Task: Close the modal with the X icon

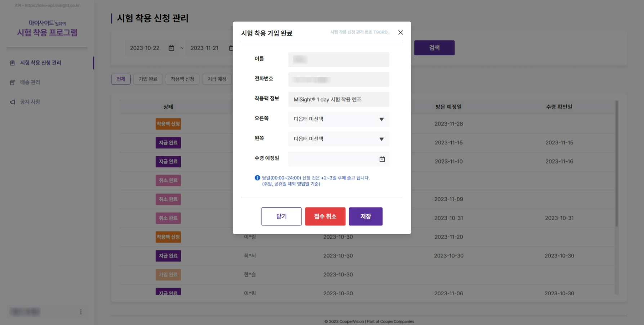Action: (400, 33)
